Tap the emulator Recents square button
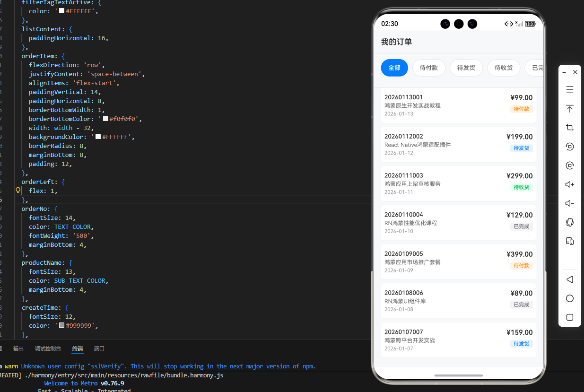 coord(570,317)
